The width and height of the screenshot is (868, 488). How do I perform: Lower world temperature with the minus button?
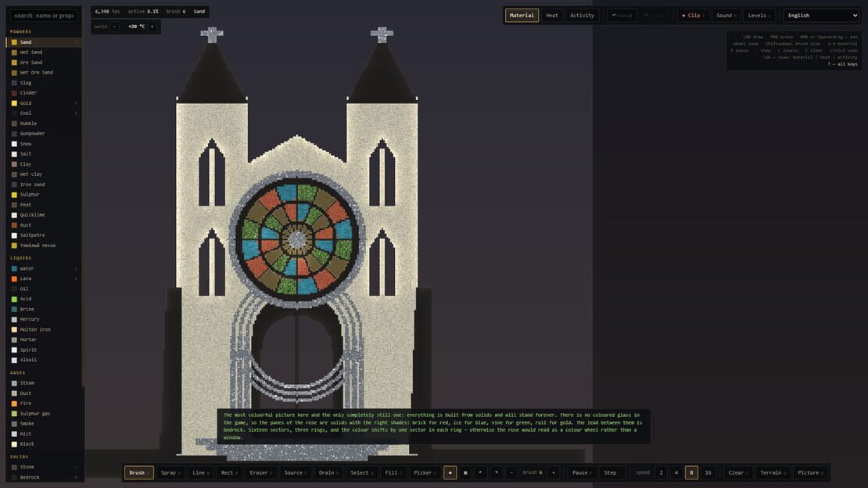115,26
